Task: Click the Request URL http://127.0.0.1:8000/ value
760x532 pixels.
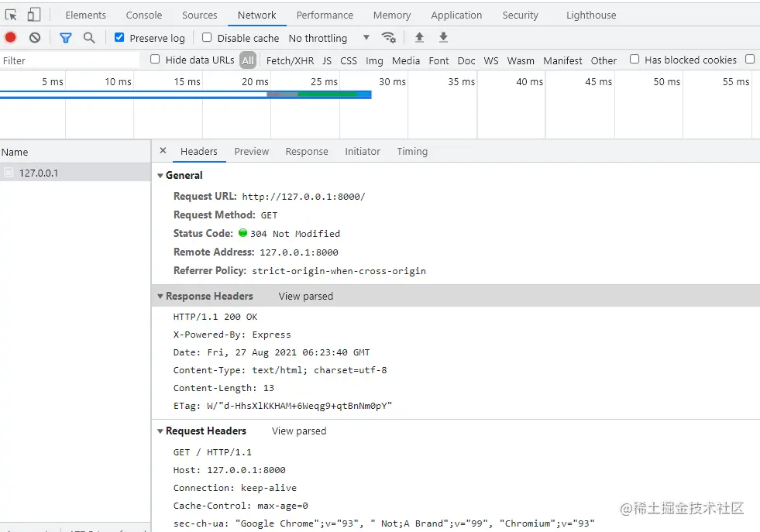Action: pos(304,197)
